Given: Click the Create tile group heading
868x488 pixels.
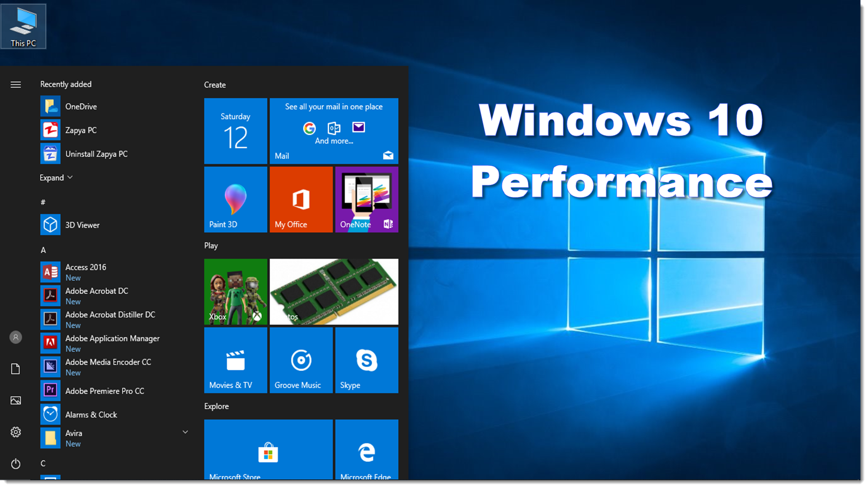Looking at the screenshot, I should tap(215, 85).
